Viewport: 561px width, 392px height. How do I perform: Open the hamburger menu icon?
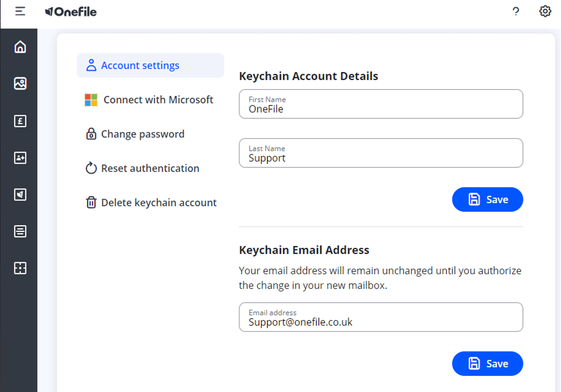tap(20, 11)
